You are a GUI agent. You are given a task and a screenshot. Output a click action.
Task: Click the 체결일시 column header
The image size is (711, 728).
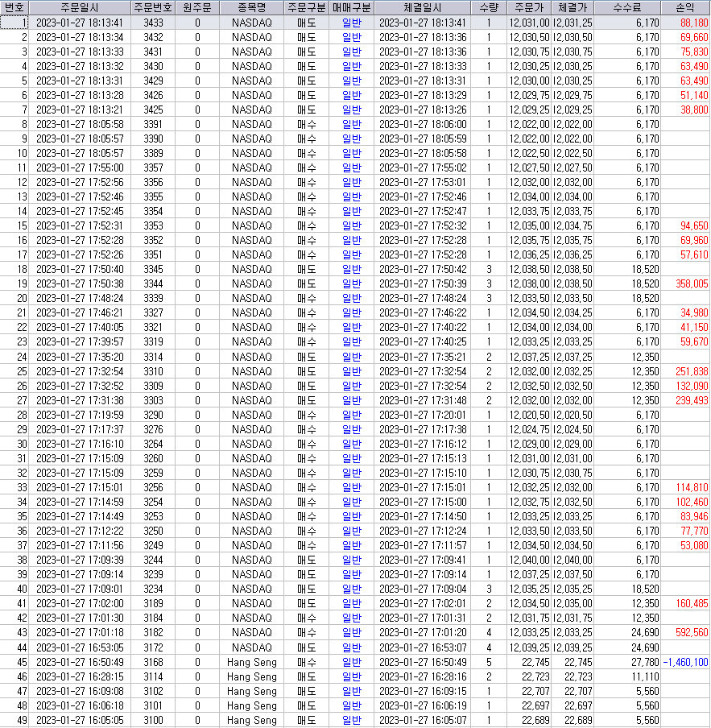[422, 7]
